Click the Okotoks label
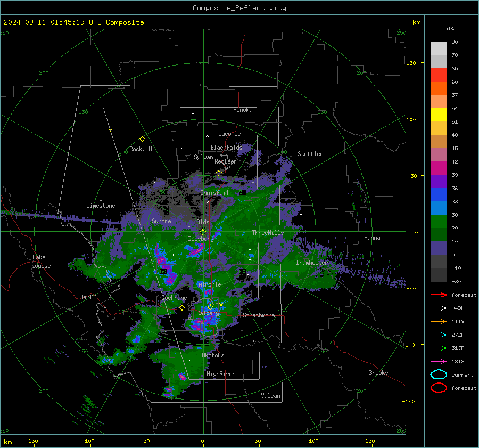The width and height of the screenshot is (479, 448). pos(213,355)
